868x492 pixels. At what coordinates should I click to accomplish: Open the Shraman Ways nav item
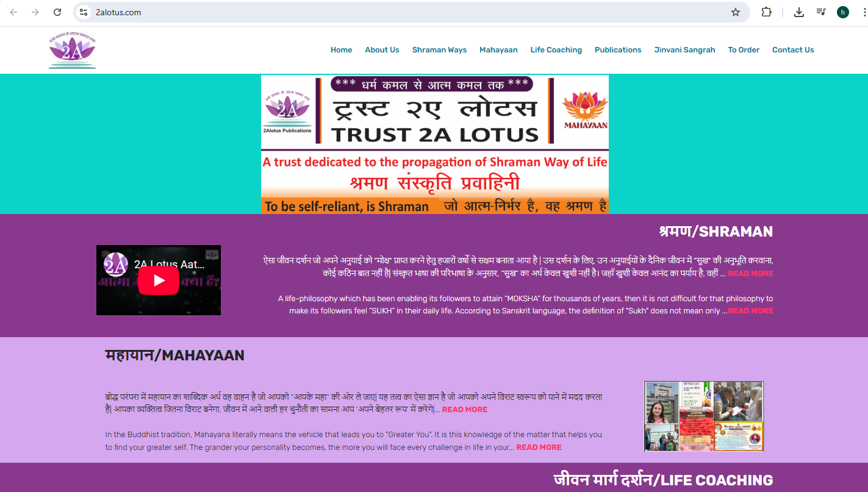pyautogui.click(x=440, y=50)
